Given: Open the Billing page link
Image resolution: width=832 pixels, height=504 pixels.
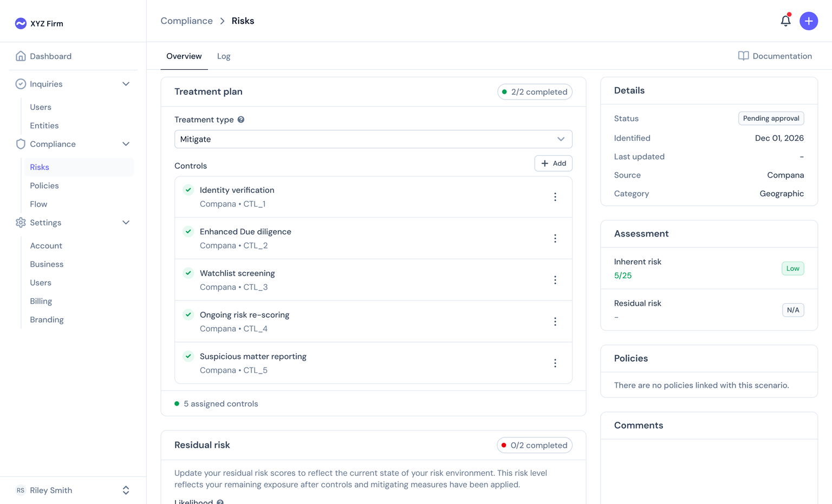Looking at the screenshot, I should [41, 301].
